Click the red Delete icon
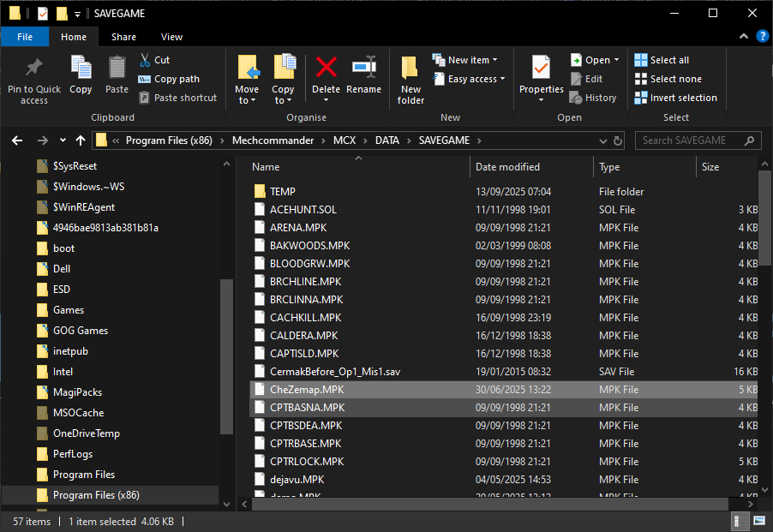The image size is (773, 532). (326, 69)
